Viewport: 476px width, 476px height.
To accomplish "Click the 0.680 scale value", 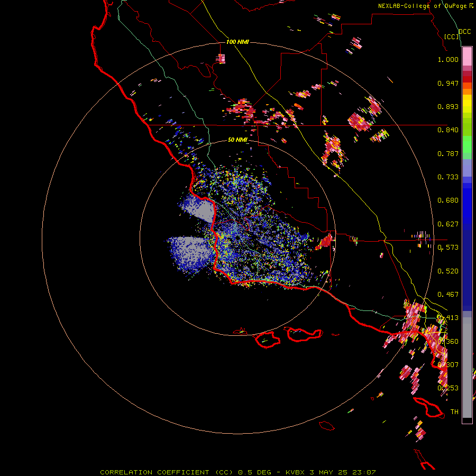I will tap(448, 200).
